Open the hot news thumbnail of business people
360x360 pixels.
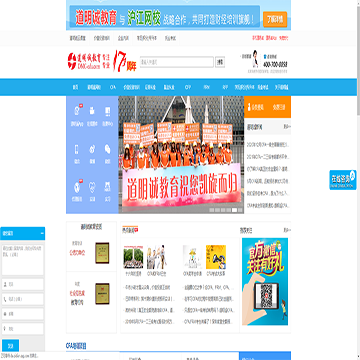click(157, 257)
